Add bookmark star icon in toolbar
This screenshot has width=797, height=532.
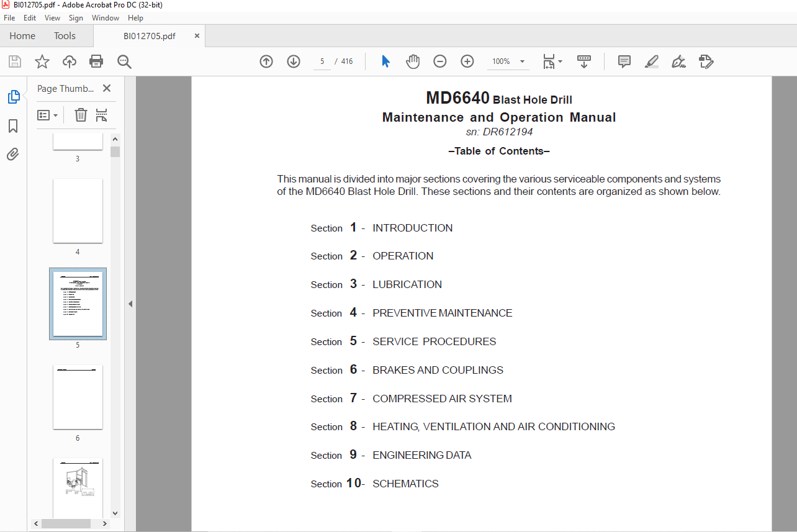tap(42, 61)
